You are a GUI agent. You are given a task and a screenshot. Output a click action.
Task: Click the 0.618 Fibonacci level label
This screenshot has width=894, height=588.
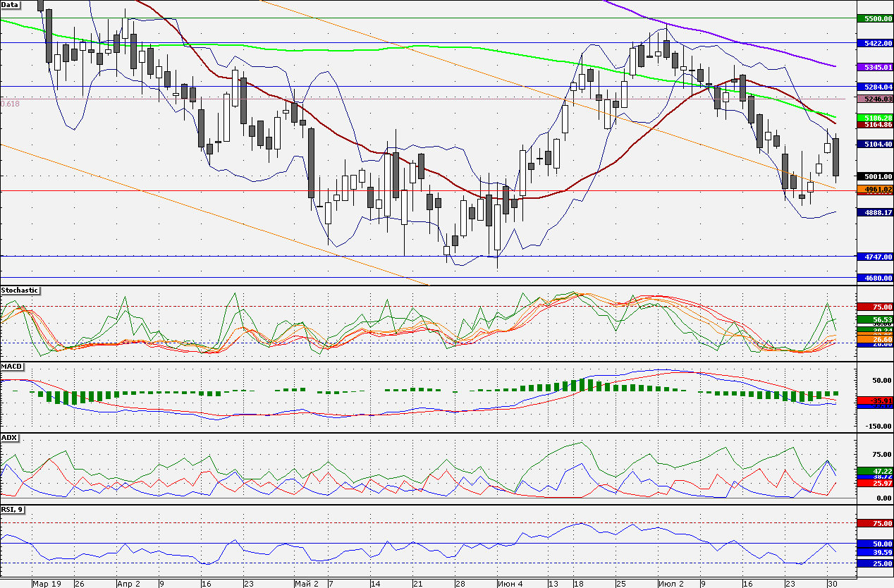11,104
